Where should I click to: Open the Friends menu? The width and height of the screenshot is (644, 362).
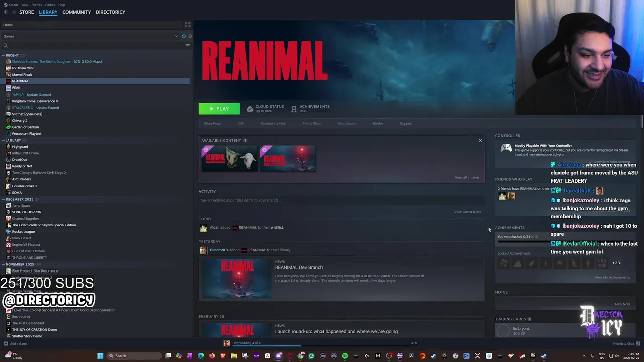click(37, 5)
